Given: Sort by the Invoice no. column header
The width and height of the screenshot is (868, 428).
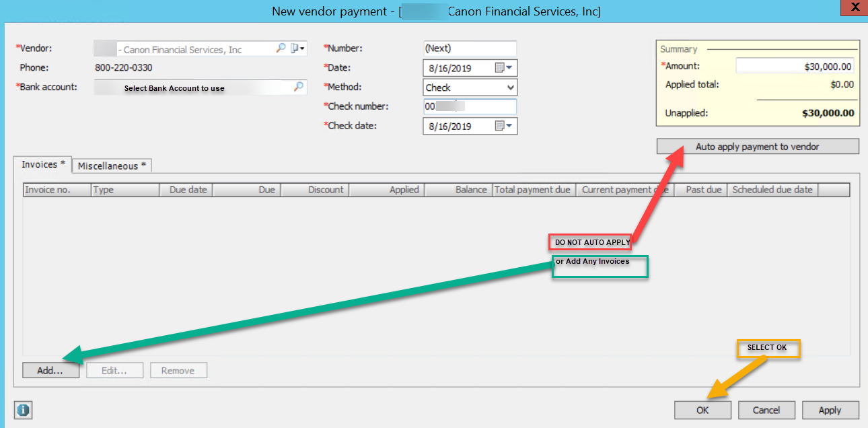Looking at the screenshot, I should coord(57,190).
